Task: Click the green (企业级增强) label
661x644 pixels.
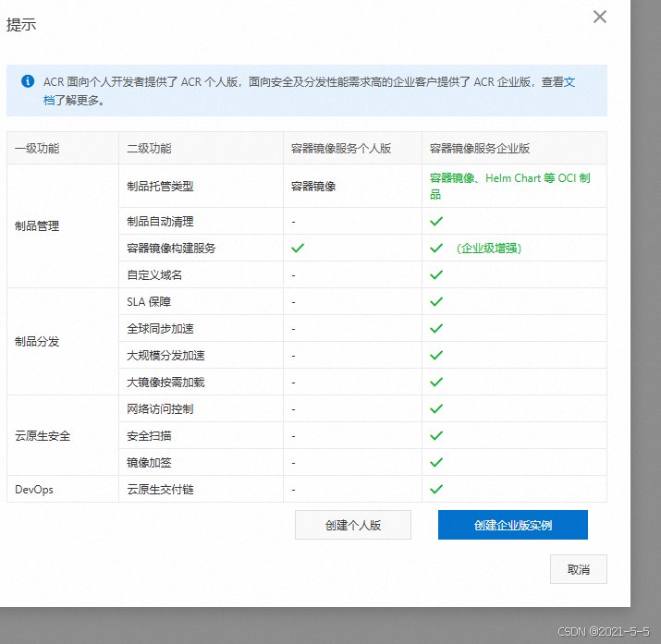Action: [x=489, y=248]
